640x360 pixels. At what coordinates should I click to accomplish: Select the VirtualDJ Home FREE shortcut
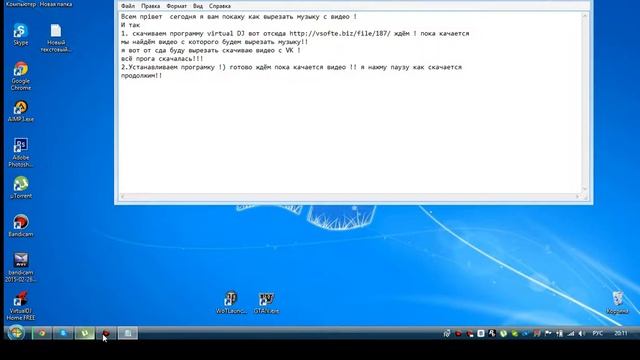pos(20,306)
